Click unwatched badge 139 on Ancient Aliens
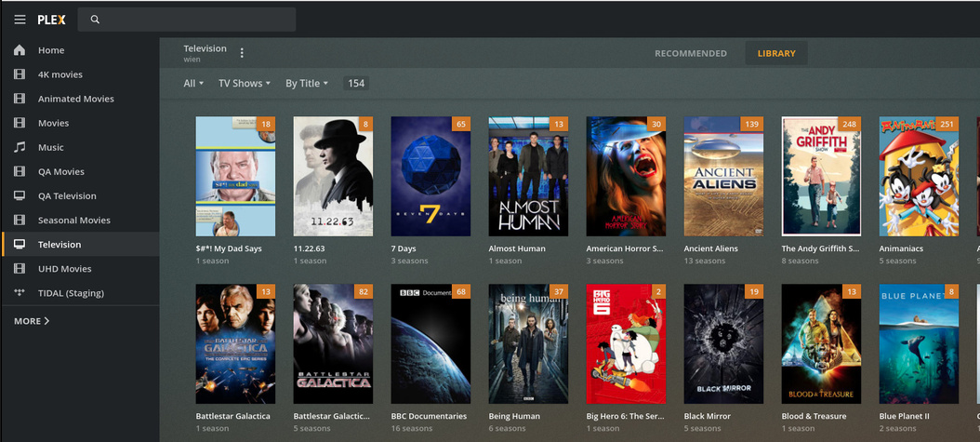 point(751,125)
